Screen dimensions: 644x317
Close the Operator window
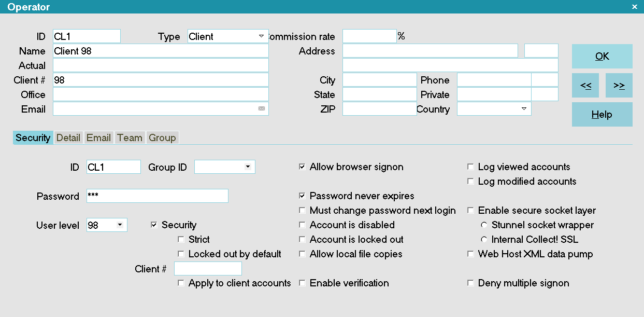[x=635, y=7]
